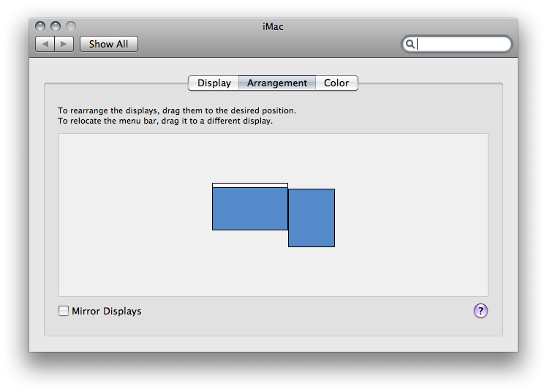Image resolution: width=547 pixels, height=392 pixels.
Task: Select the left display with menu bar
Action: click(x=250, y=208)
